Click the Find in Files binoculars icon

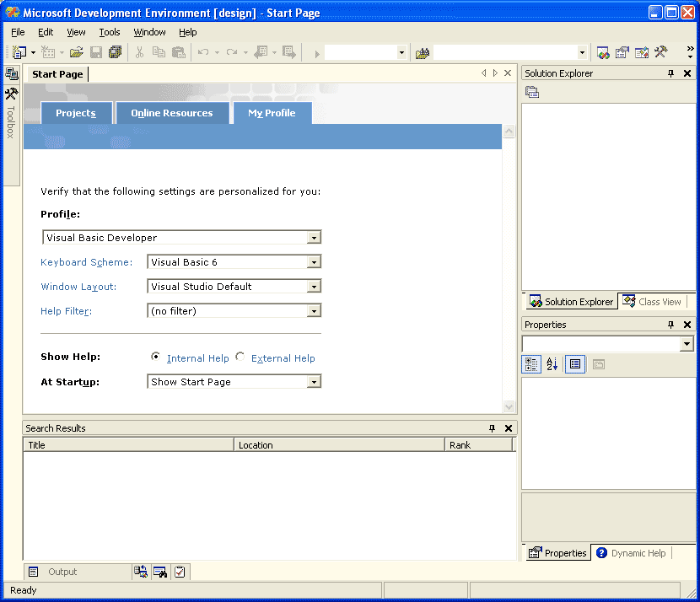click(422, 53)
